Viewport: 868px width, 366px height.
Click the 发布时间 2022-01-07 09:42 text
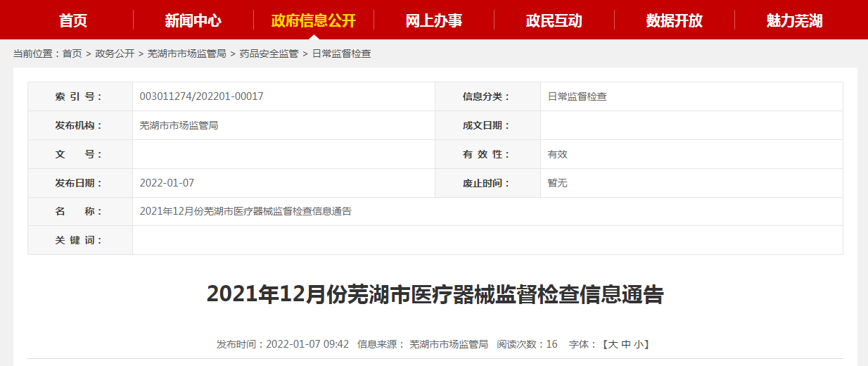283,344
